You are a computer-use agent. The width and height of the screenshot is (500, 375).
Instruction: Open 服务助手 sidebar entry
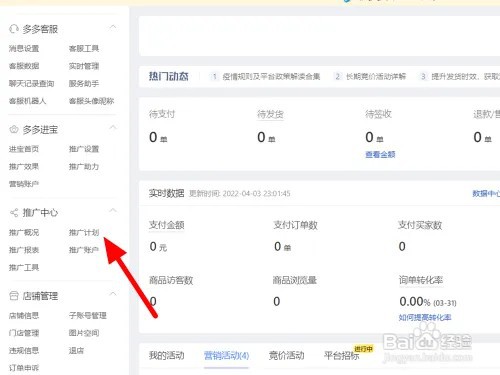84,83
